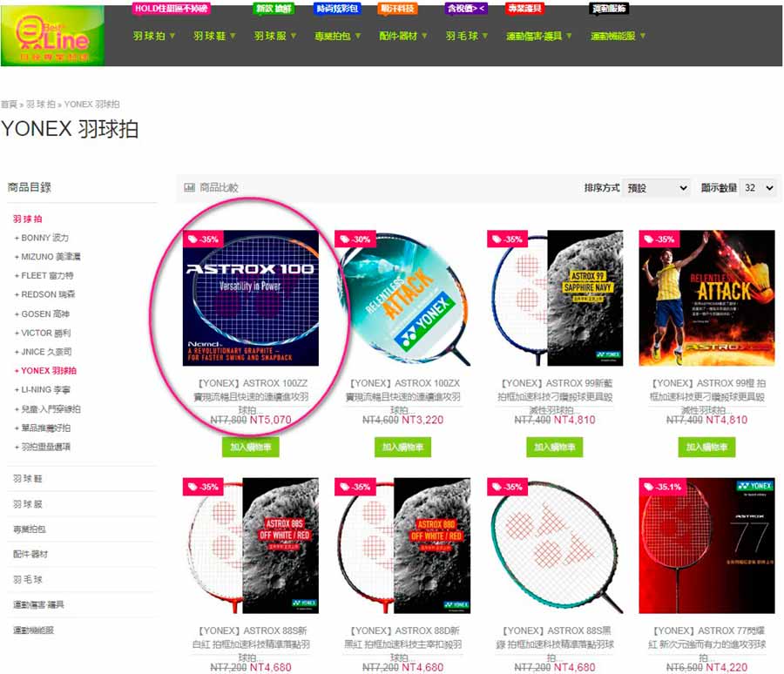Select VICTOR 勝利 in sidebar category
The height and width of the screenshot is (674, 784).
[x=45, y=333]
